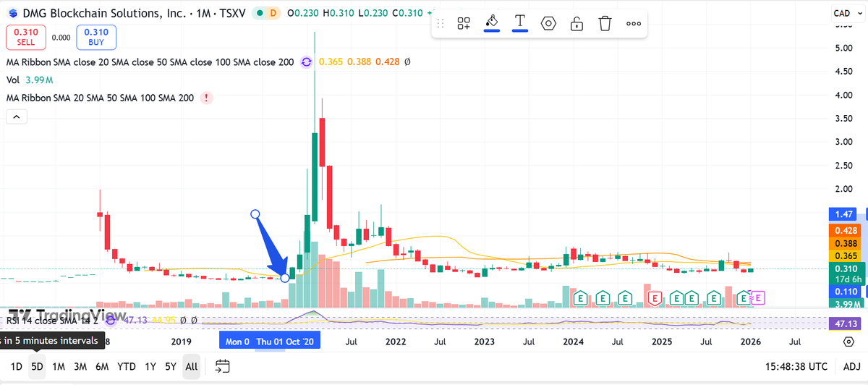
Task: Click the 0.310 BUY button
Action: tap(95, 37)
